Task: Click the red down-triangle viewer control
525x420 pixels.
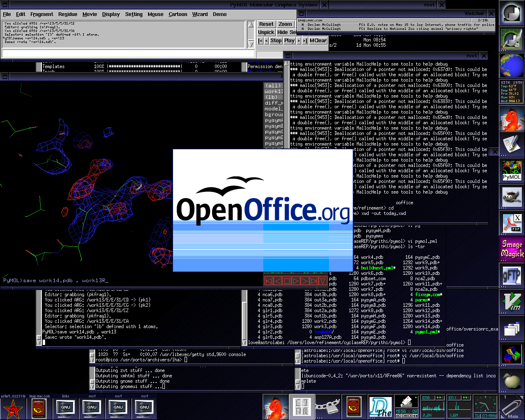Action: (323, 281)
